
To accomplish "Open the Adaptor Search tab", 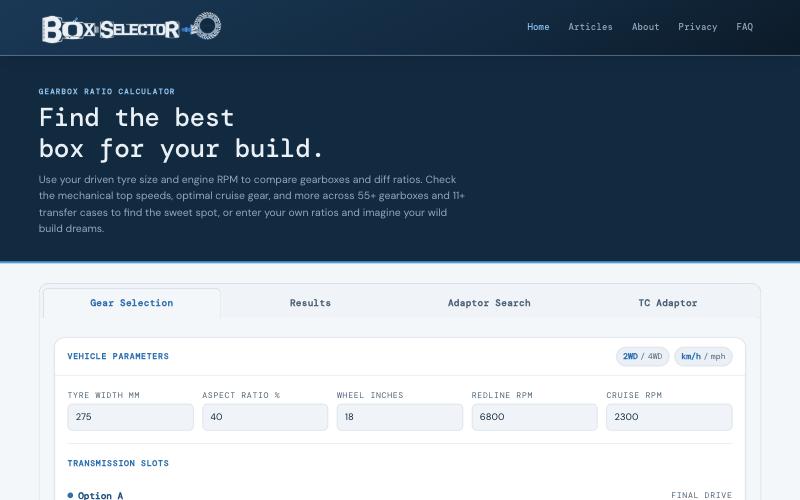I will pyautogui.click(x=489, y=303).
